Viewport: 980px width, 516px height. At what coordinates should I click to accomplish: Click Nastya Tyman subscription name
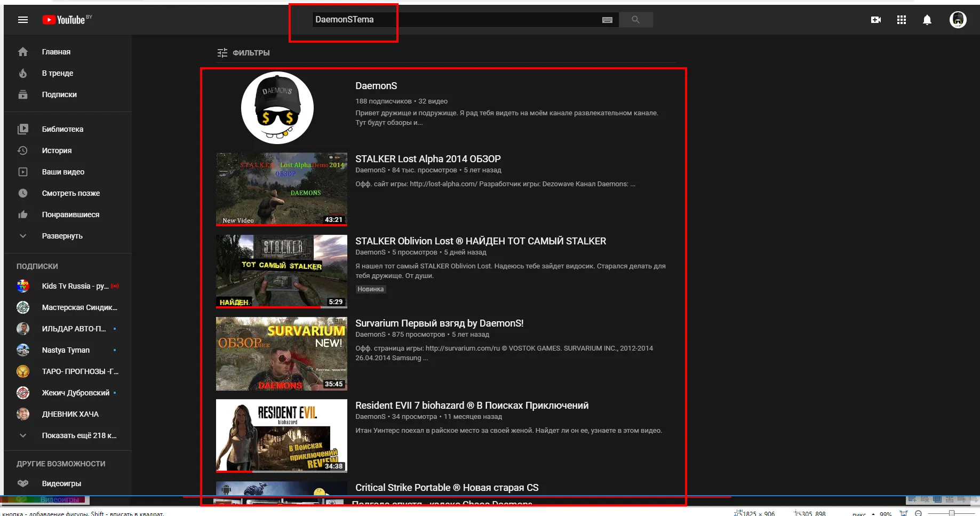pos(66,350)
